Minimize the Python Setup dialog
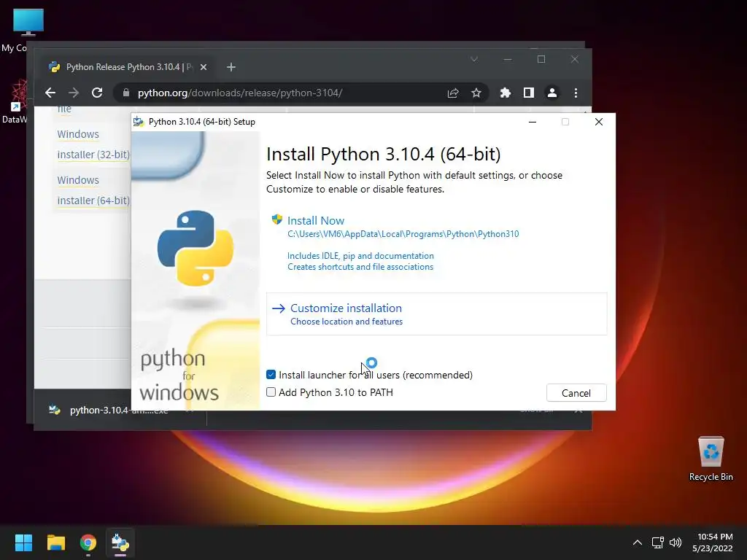747x560 pixels. tap(533, 122)
